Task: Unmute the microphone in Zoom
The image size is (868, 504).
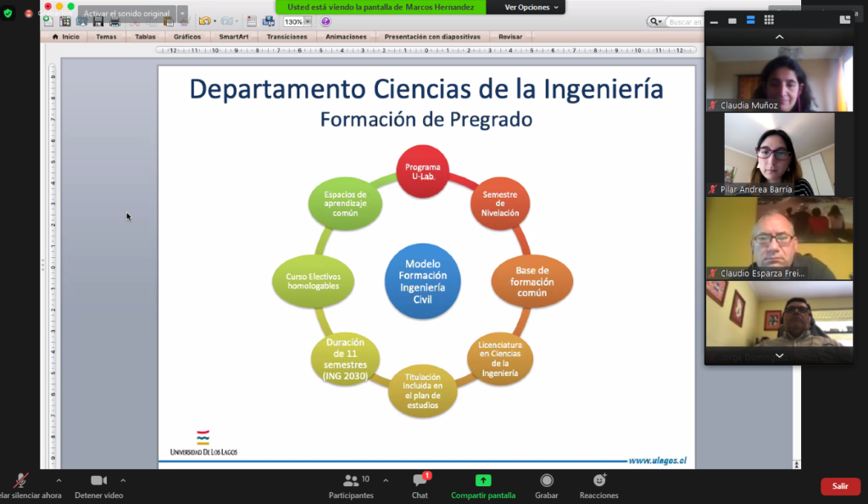Action: (20, 481)
